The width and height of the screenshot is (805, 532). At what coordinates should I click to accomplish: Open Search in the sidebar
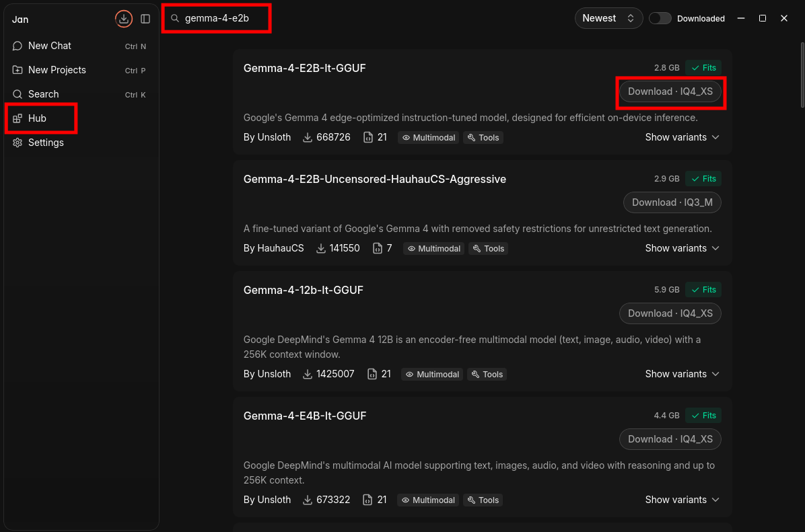(81, 94)
